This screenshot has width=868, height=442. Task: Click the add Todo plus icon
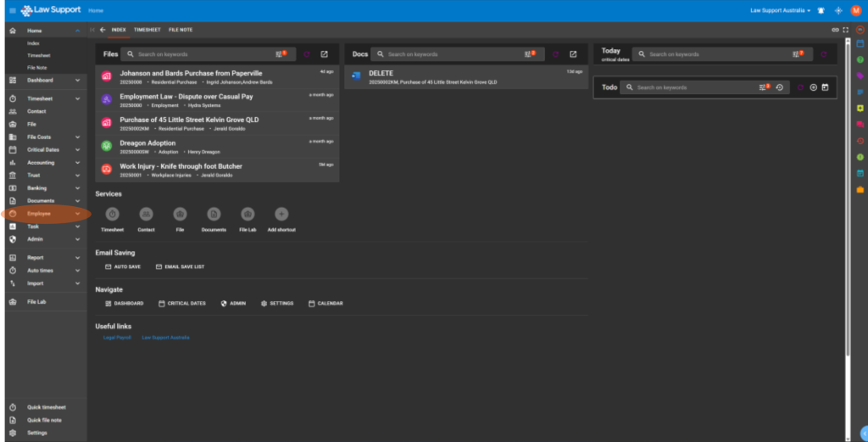813,87
